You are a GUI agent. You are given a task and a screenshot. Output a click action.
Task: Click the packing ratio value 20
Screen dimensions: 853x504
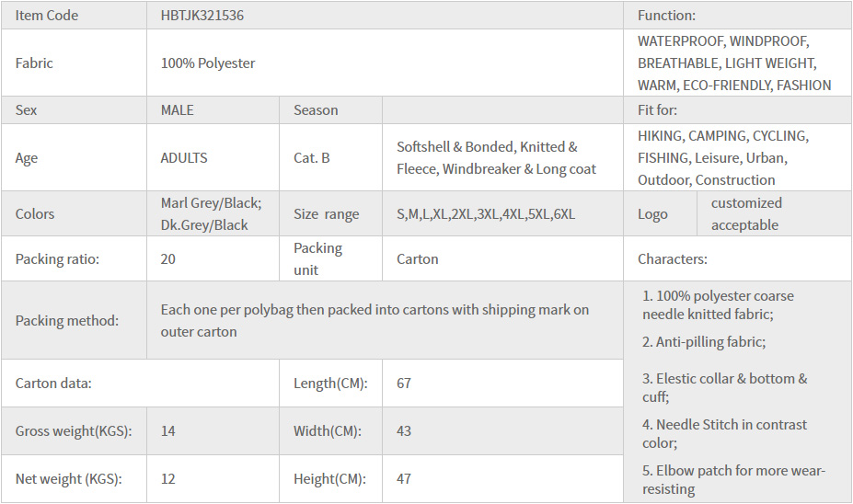pyautogui.click(x=168, y=259)
